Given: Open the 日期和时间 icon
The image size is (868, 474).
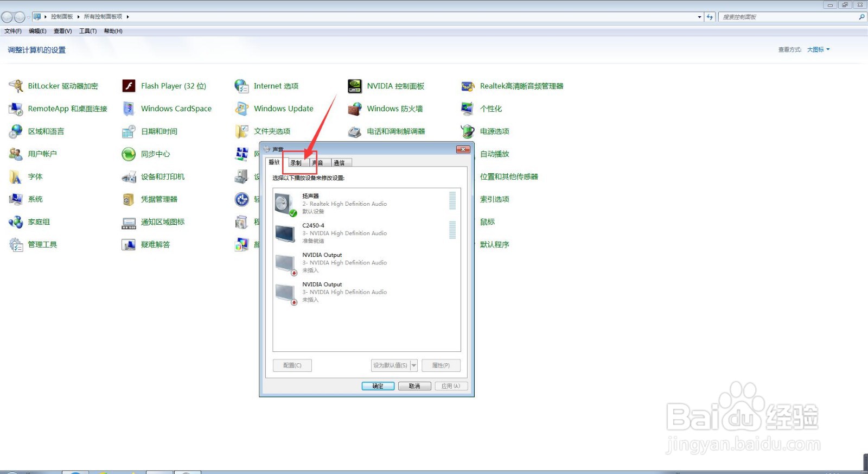Looking at the screenshot, I should (129, 131).
